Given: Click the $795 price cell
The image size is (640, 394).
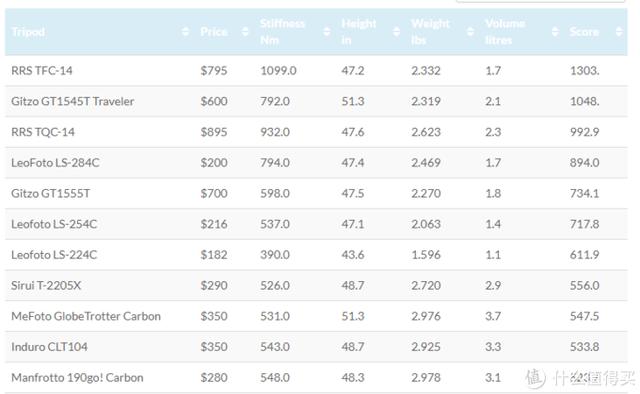Looking at the screenshot, I should click(214, 71).
